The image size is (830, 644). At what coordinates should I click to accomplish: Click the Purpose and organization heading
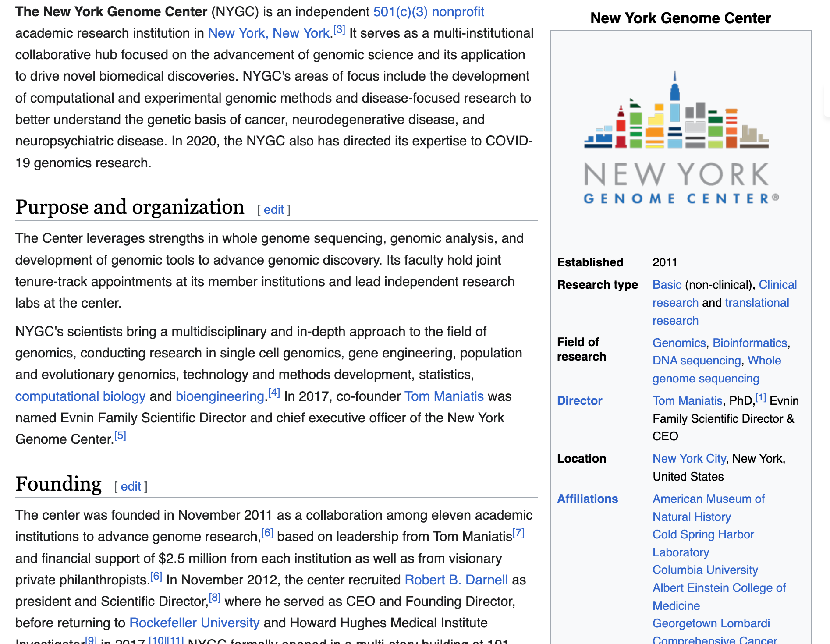(x=130, y=207)
